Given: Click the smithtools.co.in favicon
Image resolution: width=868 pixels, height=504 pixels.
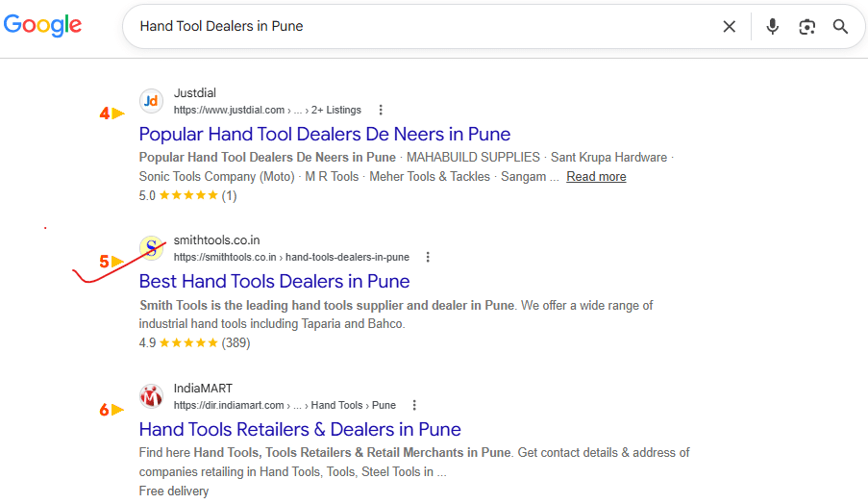Looking at the screenshot, I should tap(151, 248).
